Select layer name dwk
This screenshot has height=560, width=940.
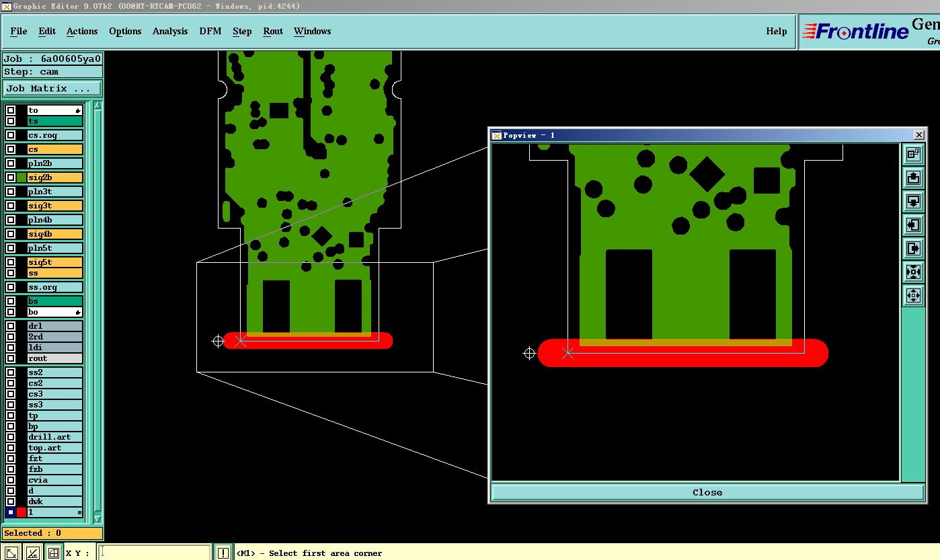coord(55,502)
